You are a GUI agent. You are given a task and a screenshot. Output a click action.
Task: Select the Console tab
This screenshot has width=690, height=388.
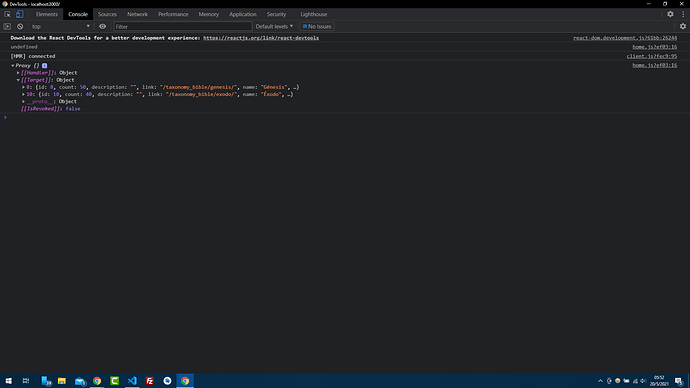[x=78, y=14]
